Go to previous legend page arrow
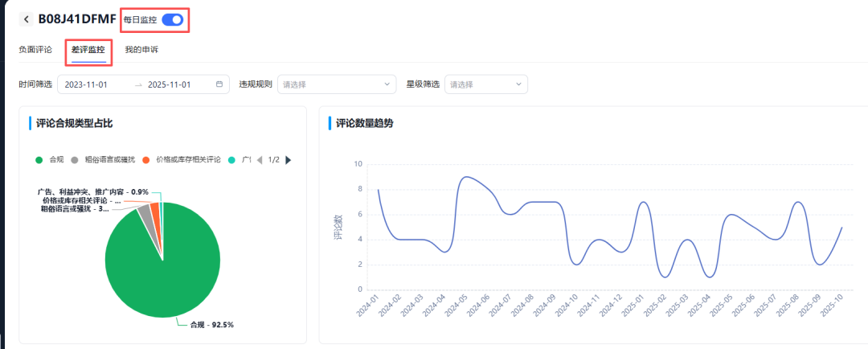 (x=259, y=160)
